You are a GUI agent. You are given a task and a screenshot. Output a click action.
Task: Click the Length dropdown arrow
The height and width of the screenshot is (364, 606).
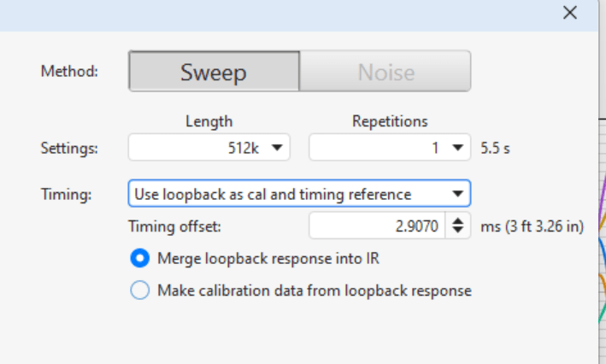coord(277,148)
